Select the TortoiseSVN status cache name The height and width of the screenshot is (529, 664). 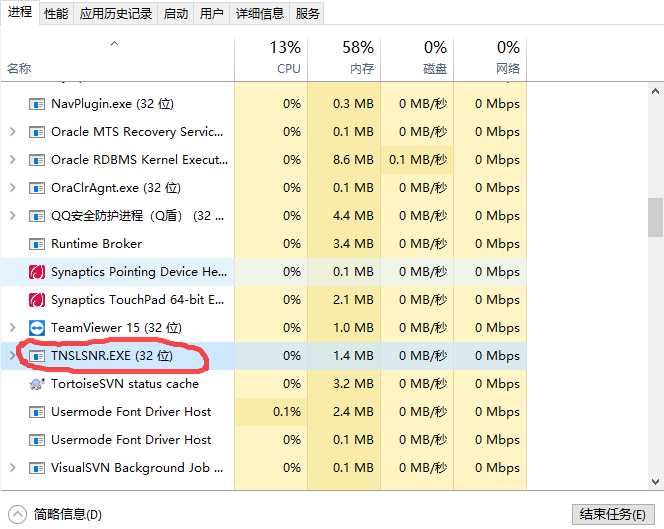tap(125, 384)
